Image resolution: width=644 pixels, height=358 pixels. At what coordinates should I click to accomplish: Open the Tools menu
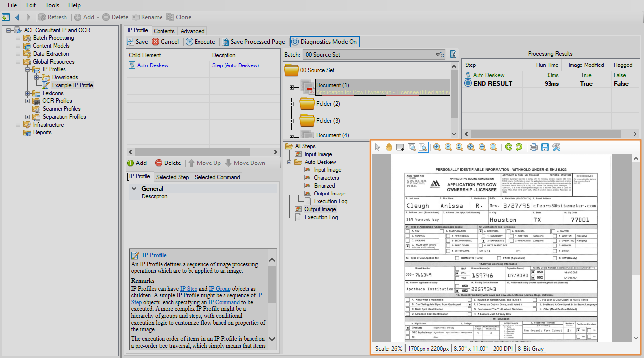pyautogui.click(x=52, y=5)
